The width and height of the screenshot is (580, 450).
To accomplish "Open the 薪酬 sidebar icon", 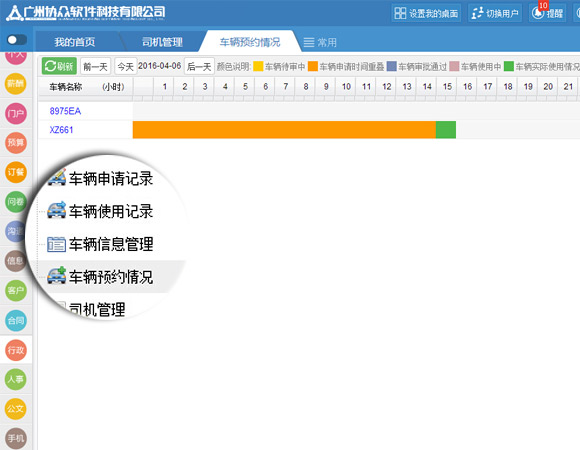I will 16,84.
